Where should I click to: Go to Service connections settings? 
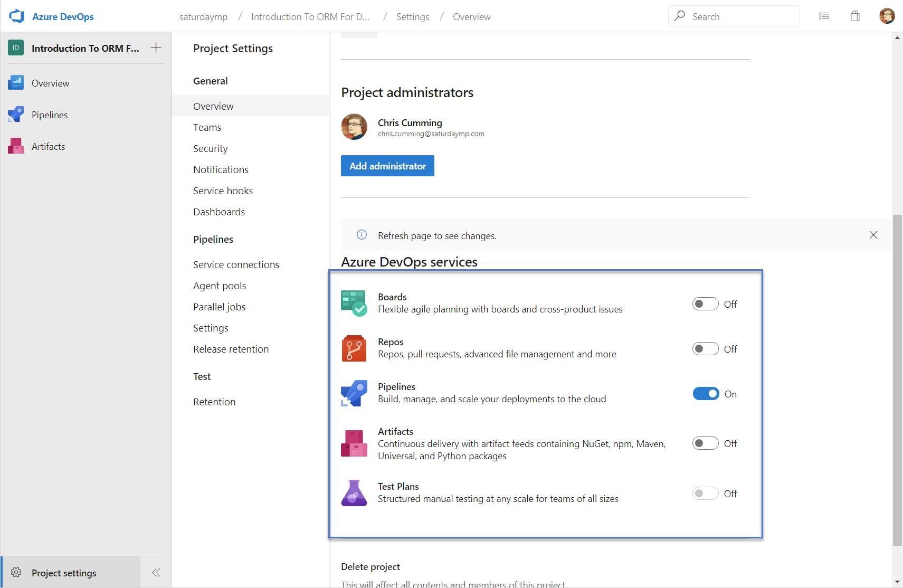[236, 264]
